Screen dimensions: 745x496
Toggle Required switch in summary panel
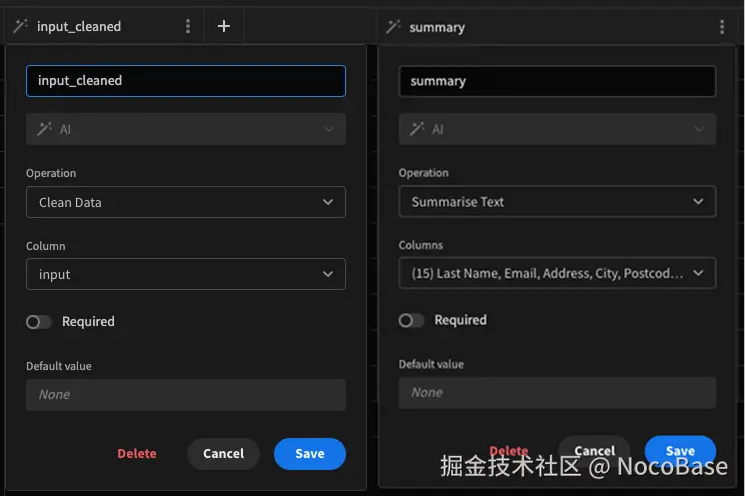411,321
